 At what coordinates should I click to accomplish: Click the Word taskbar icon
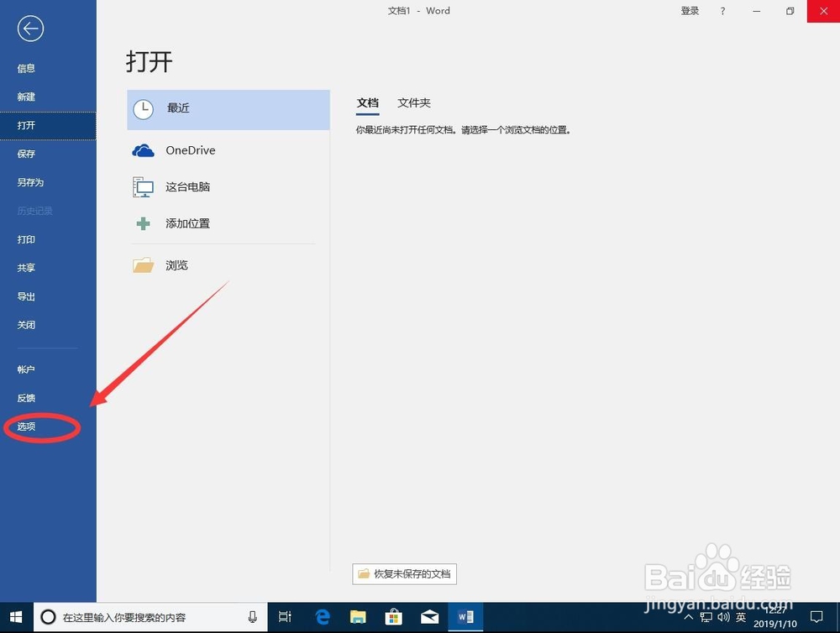click(465, 618)
